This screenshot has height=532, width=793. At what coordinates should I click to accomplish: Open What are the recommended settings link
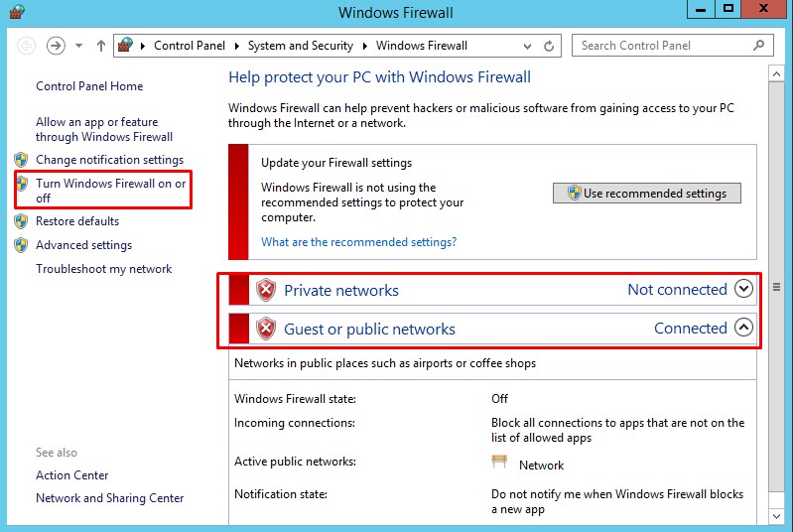(x=358, y=242)
